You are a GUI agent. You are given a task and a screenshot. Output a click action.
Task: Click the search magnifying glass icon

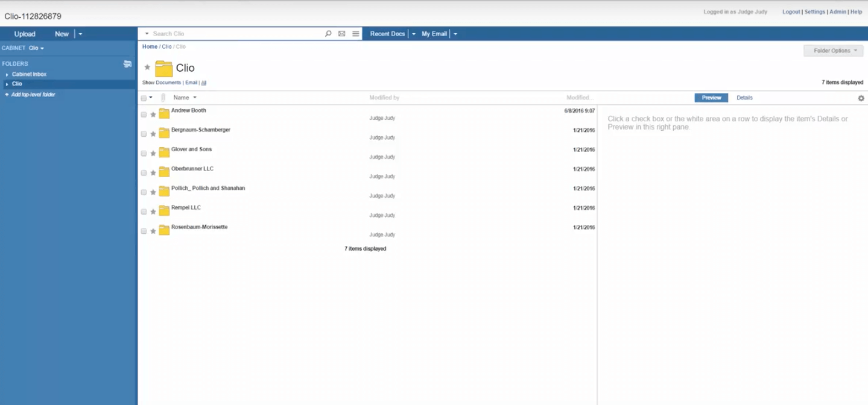328,34
